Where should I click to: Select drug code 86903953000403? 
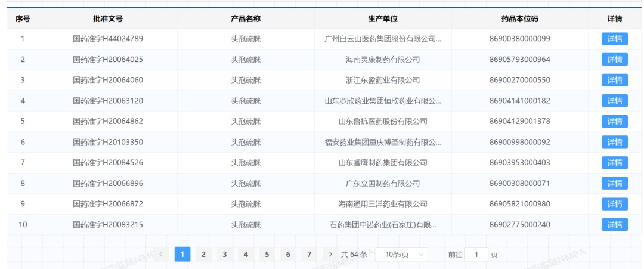[519, 163]
